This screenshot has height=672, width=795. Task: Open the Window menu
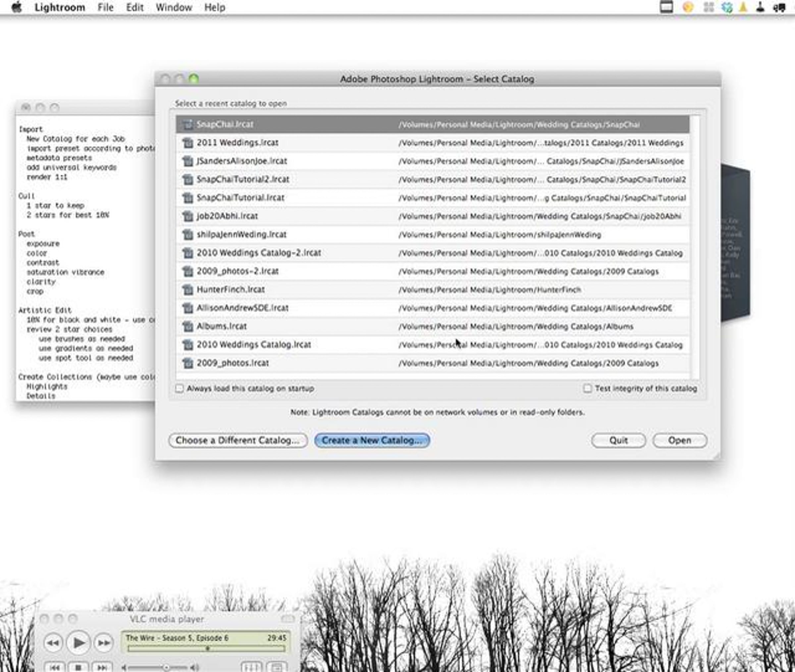coord(174,7)
